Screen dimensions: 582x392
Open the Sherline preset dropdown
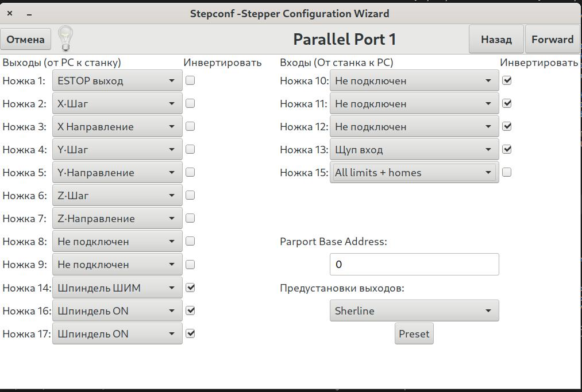tap(414, 311)
